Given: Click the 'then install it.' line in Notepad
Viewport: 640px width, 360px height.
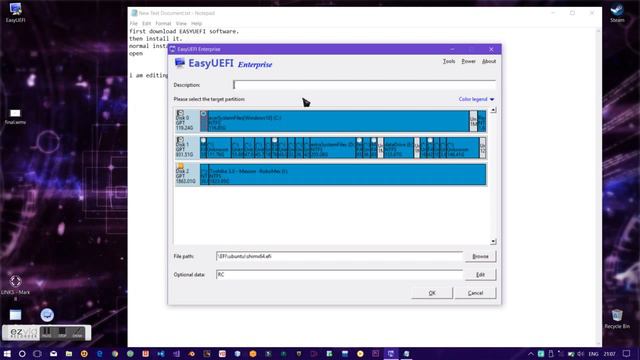Looking at the screenshot, I should pyautogui.click(x=156, y=39).
